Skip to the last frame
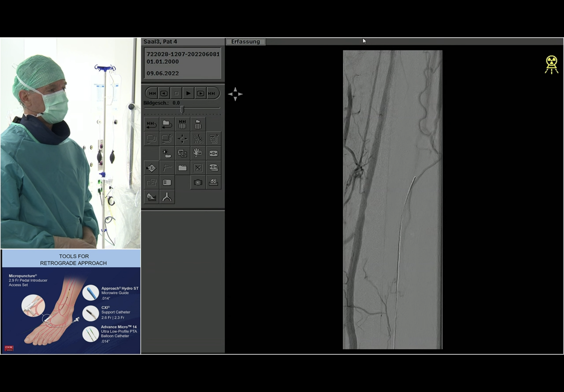Image resolution: width=564 pixels, height=392 pixels. (212, 93)
